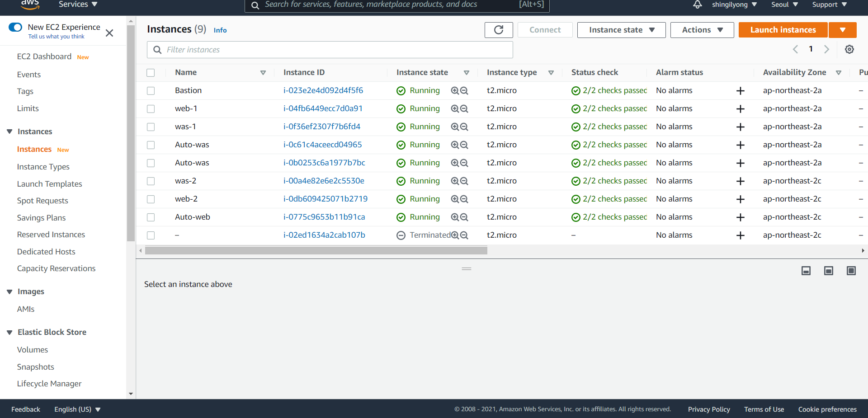
Task: Click the horizontal table scrollbar
Action: [316, 250]
